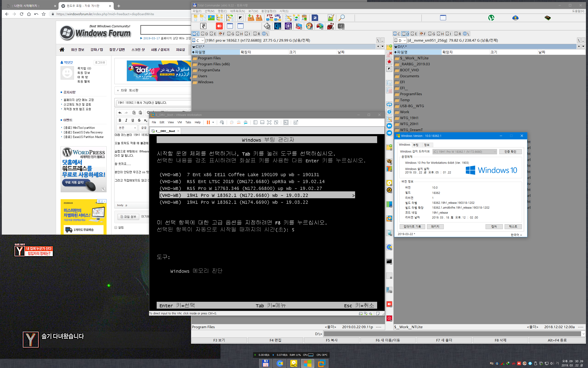Open the 파일(F) menu in Total Commander
Screen dimensions: 588x368
(197, 11)
